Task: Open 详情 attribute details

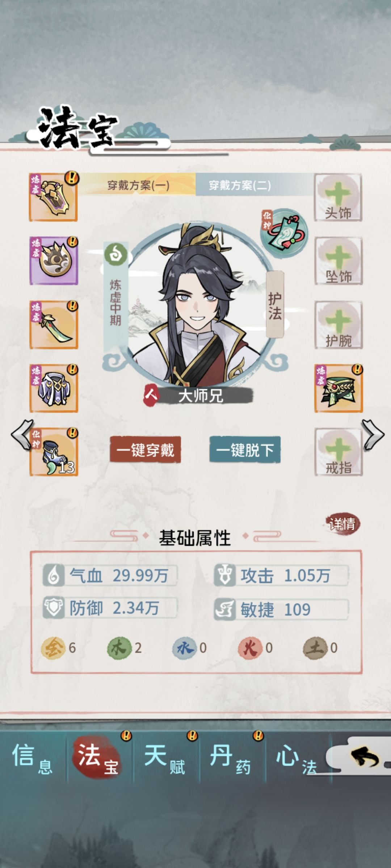Action: click(342, 524)
